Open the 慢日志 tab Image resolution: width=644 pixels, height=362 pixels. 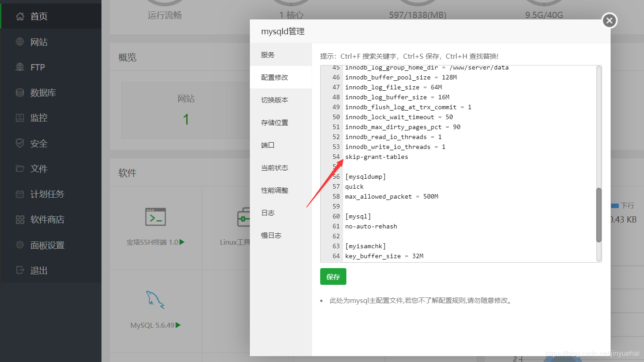point(281,235)
